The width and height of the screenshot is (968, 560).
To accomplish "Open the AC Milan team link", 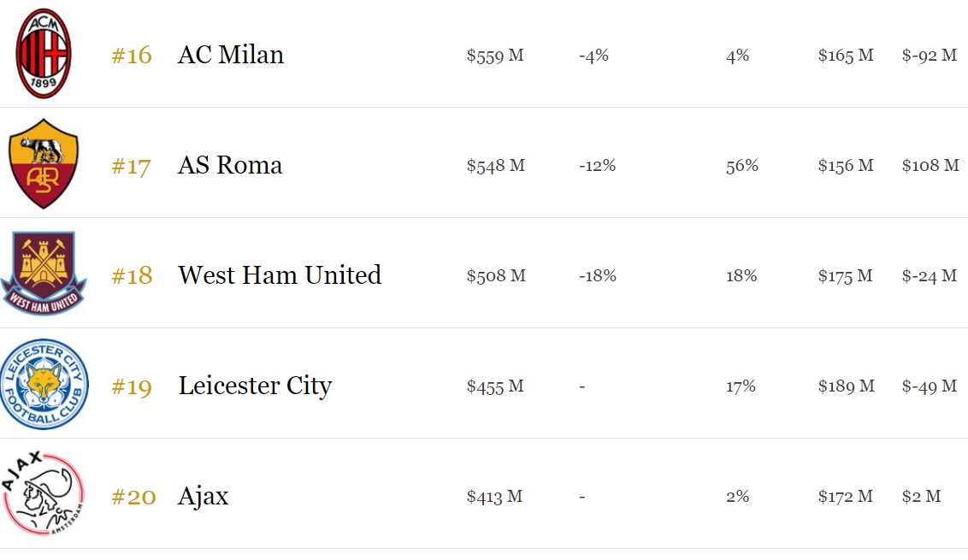I will tap(231, 55).
